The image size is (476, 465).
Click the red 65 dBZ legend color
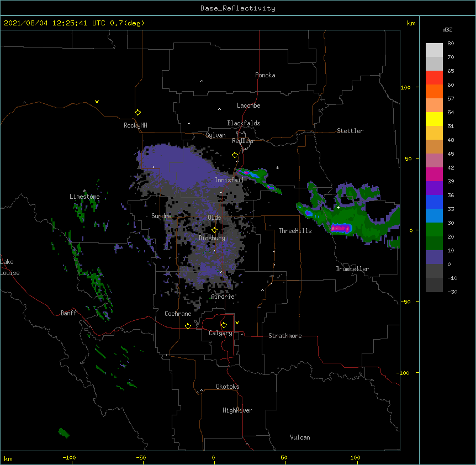point(434,77)
